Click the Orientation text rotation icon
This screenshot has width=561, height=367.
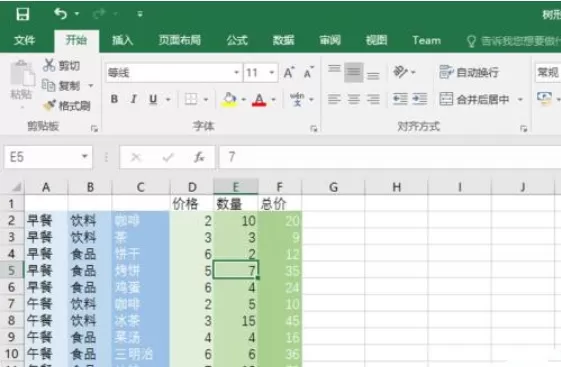click(x=400, y=72)
